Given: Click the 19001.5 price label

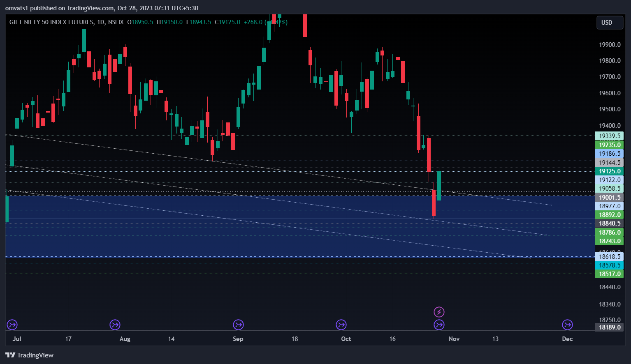Looking at the screenshot, I should pyautogui.click(x=609, y=197).
